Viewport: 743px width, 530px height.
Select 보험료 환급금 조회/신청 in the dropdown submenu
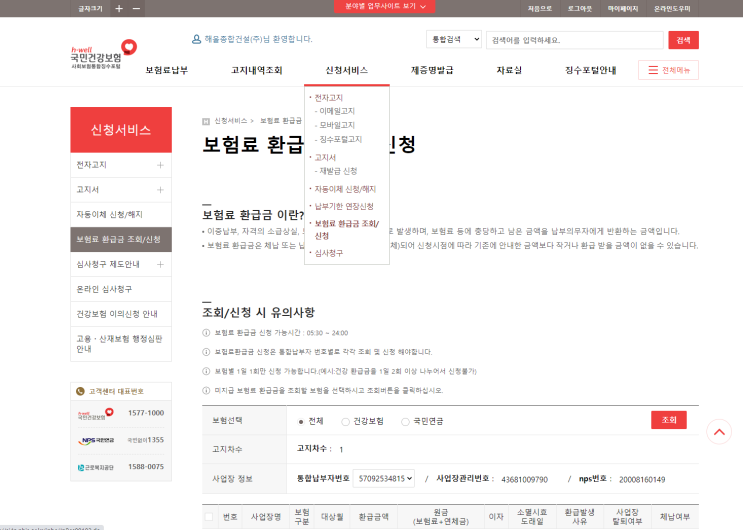pyautogui.click(x=347, y=229)
